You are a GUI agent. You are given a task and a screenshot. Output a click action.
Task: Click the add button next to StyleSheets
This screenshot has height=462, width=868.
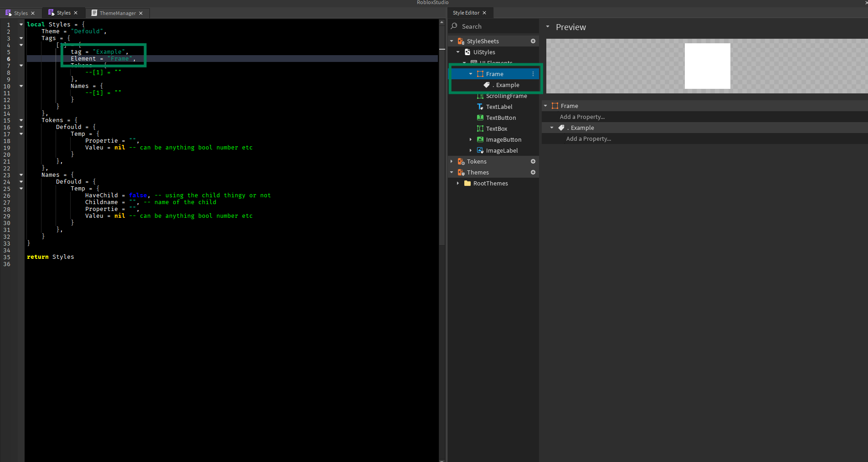click(533, 41)
